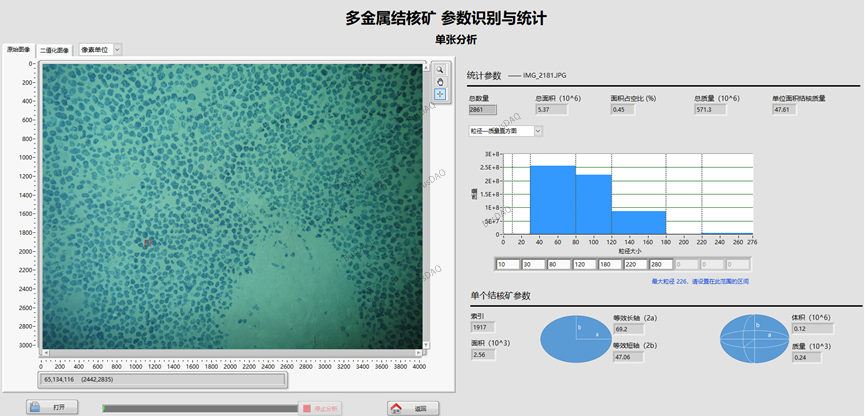Viewport: 865px width, 416px height.
Task: Switch to the 二值化图像 tab
Action: pyautogui.click(x=55, y=49)
